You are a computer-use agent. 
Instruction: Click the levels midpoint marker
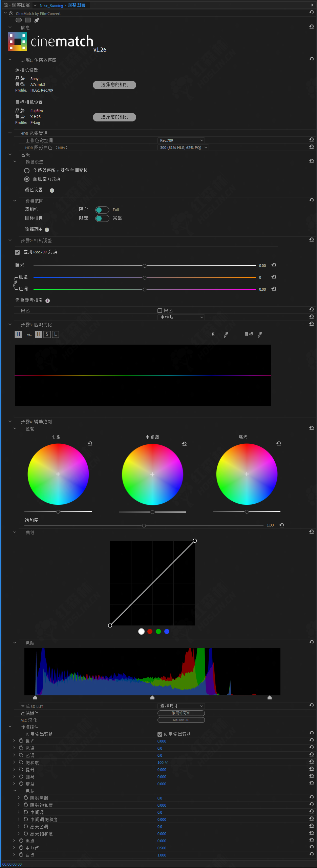[x=152, y=698]
